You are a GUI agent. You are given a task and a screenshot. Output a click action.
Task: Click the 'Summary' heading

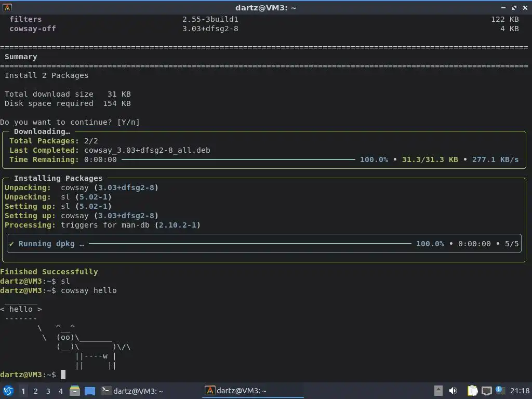point(21,57)
